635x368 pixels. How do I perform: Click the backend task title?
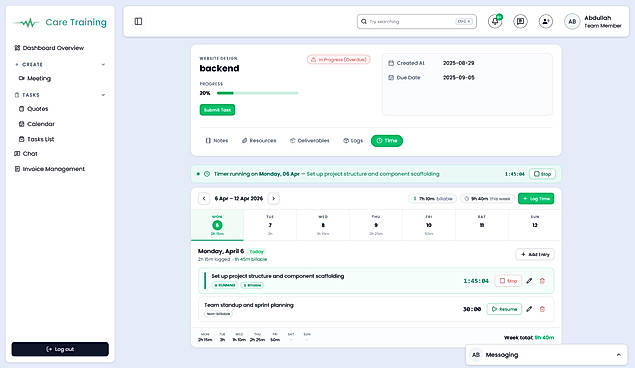(219, 68)
